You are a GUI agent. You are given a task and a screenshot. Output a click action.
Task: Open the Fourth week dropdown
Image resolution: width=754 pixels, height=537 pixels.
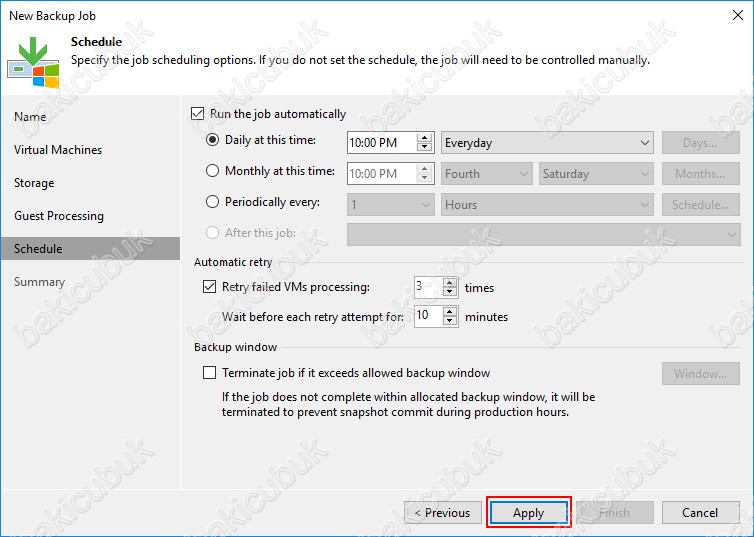(487, 174)
